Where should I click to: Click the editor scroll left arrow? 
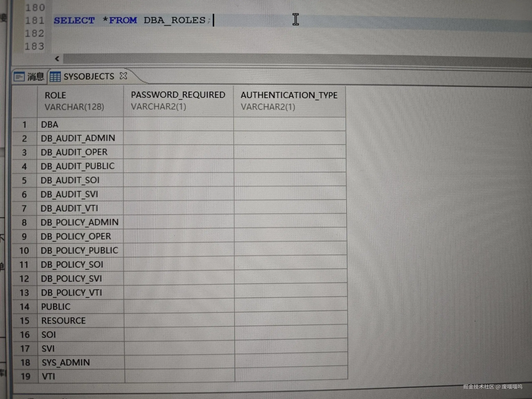57,59
